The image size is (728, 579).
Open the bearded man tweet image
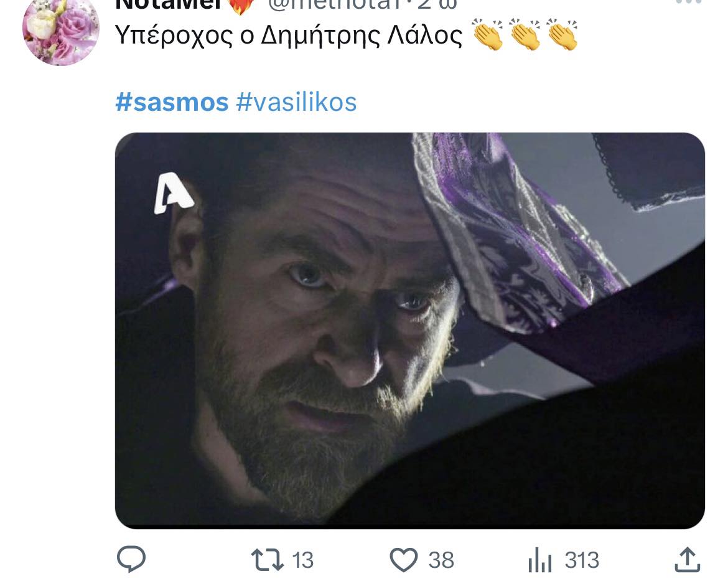(410, 331)
